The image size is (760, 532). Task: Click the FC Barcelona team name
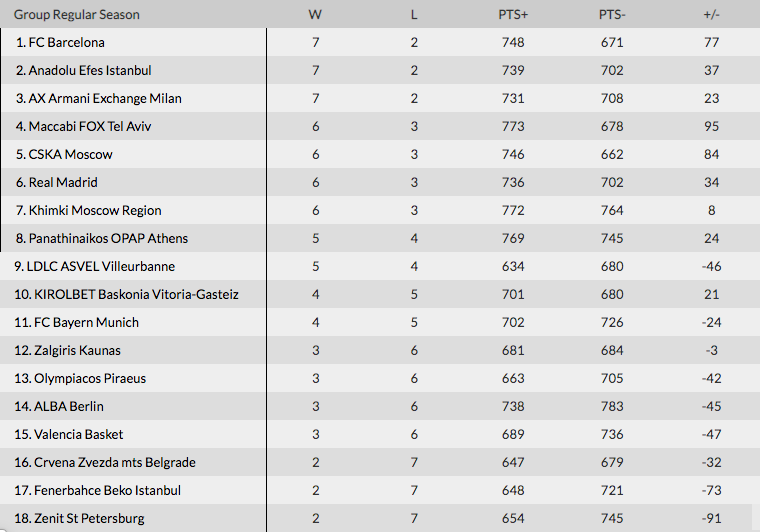(x=66, y=43)
